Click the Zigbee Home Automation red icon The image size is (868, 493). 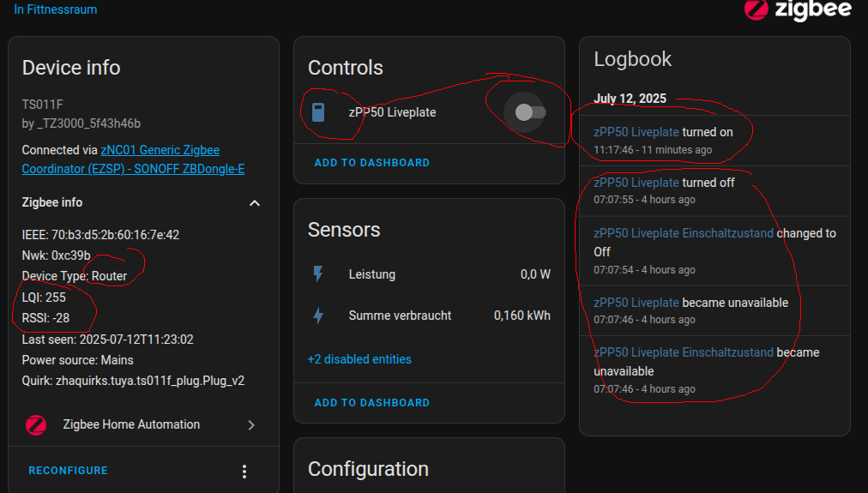pos(36,424)
